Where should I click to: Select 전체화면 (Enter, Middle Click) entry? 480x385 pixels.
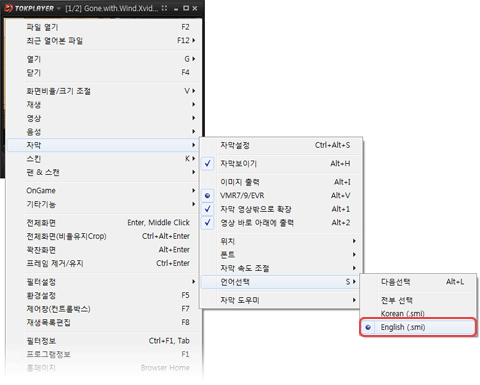pyautogui.click(x=104, y=222)
